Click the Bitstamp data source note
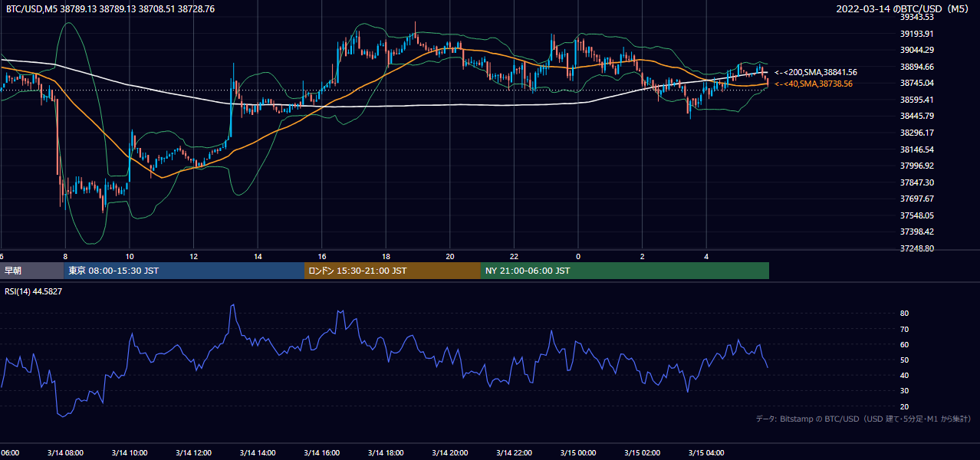The height and width of the screenshot is (460, 980). [x=863, y=419]
